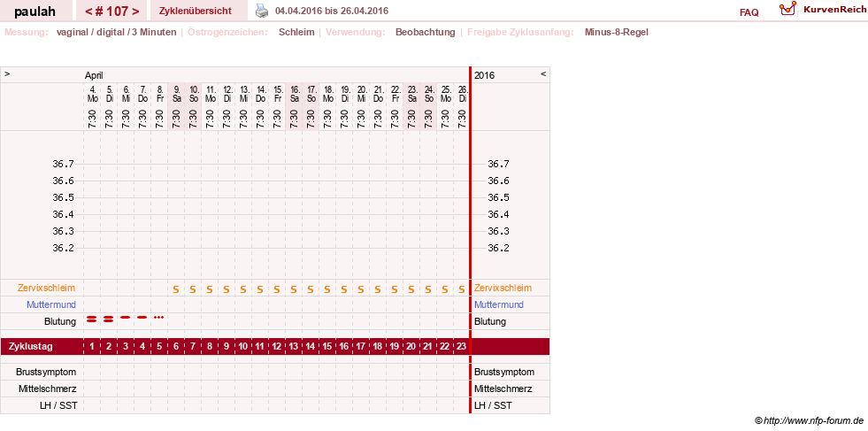Click the S mucus symbol on 19. Di
This screenshot has height=431, width=868.
coord(344,289)
